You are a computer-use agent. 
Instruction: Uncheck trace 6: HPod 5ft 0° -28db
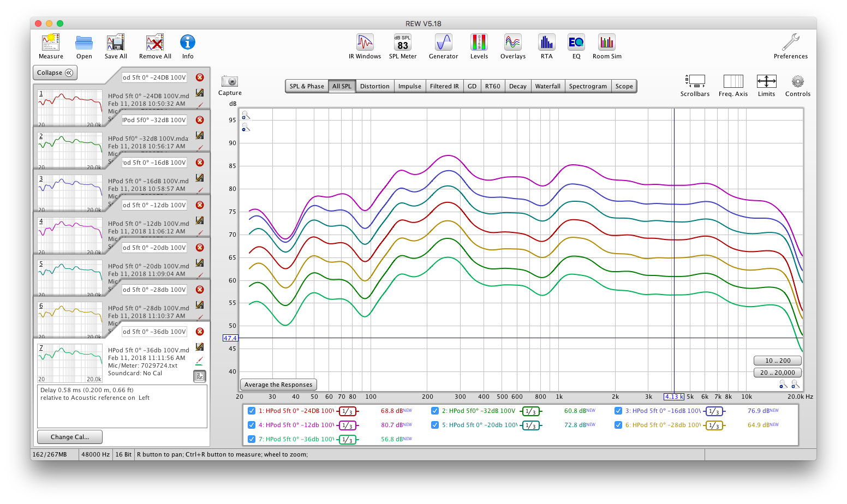click(618, 425)
